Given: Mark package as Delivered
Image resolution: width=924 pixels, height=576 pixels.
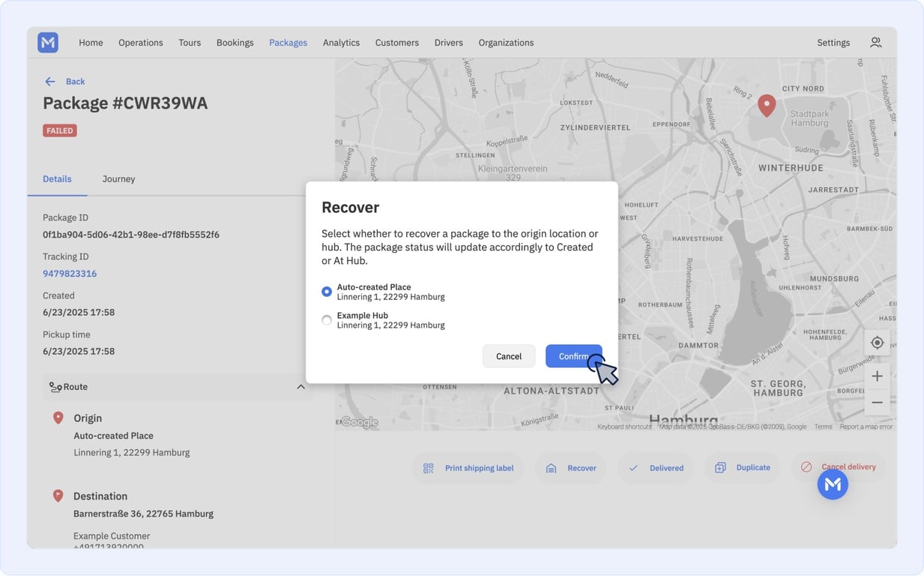Looking at the screenshot, I should (655, 468).
